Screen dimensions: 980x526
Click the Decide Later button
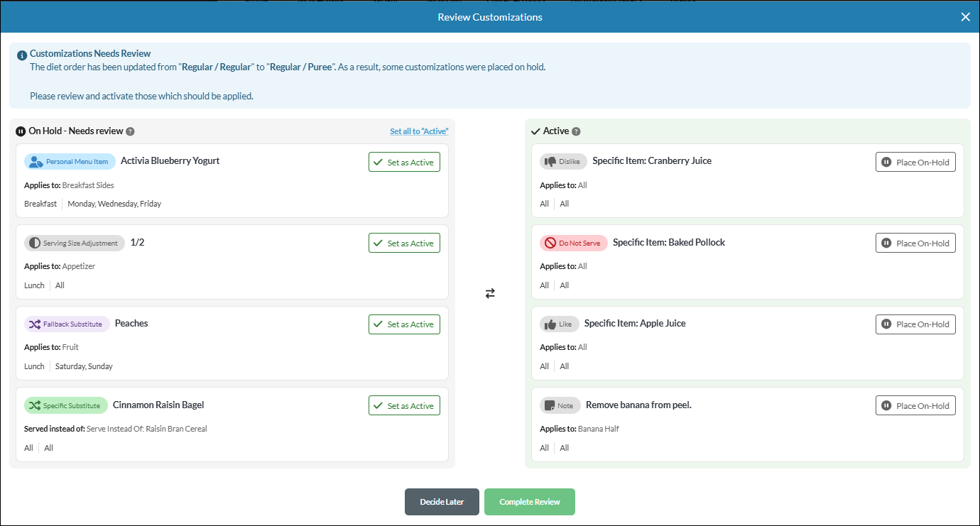pyautogui.click(x=442, y=502)
